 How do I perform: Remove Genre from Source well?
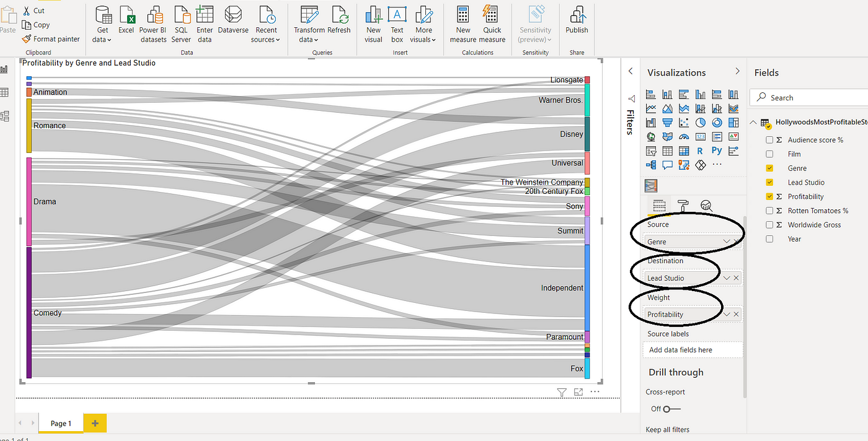[x=736, y=242]
